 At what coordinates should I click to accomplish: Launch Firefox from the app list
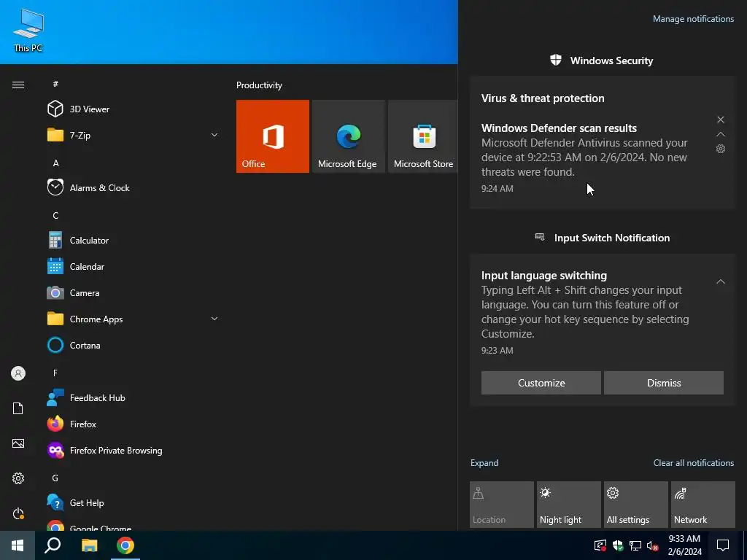click(133, 424)
